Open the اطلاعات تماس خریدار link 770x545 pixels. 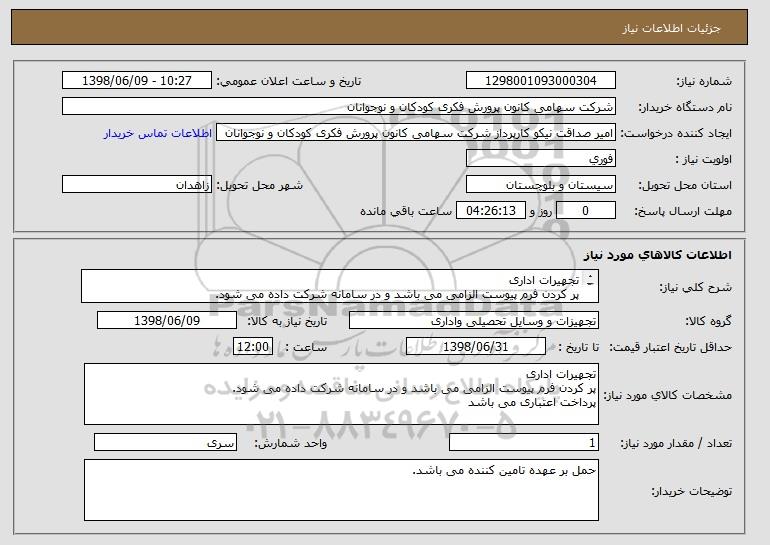[158, 133]
